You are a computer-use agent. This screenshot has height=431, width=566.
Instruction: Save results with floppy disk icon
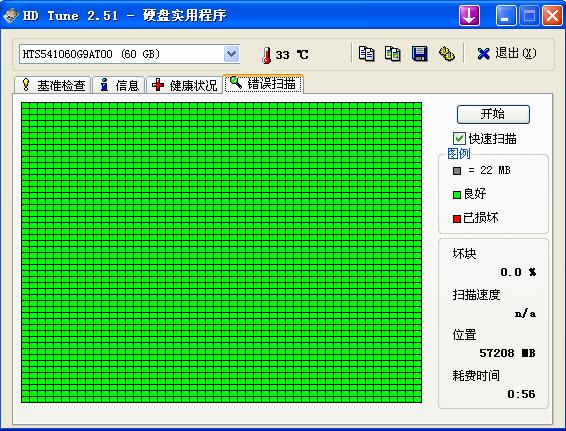click(419, 54)
